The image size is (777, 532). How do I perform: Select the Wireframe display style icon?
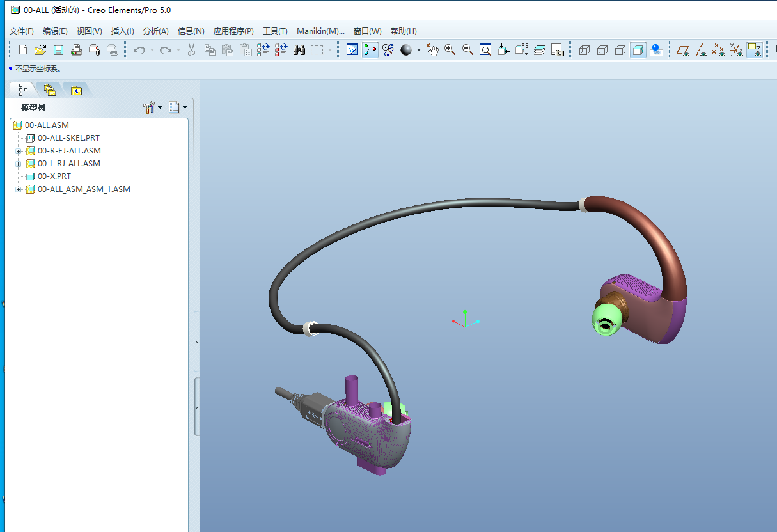[x=584, y=50]
